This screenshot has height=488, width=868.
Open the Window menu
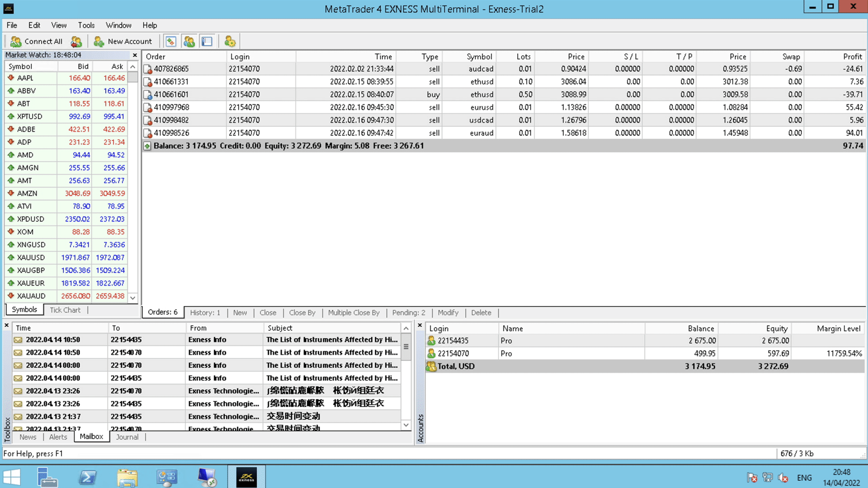point(118,25)
